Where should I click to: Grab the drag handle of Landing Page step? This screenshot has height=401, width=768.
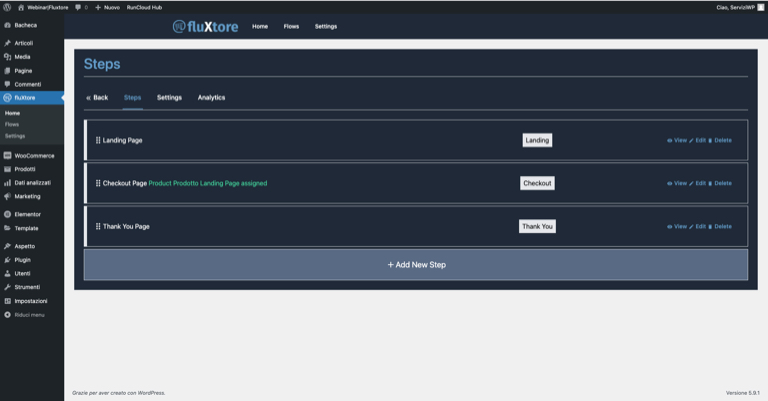pyautogui.click(x=98, y=140)
